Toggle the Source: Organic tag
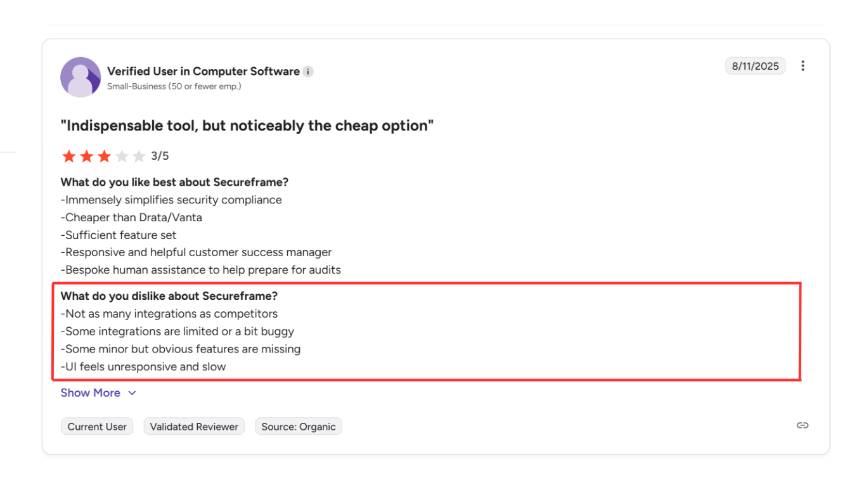This screenshot has width=852, height=504. point(298,426)
